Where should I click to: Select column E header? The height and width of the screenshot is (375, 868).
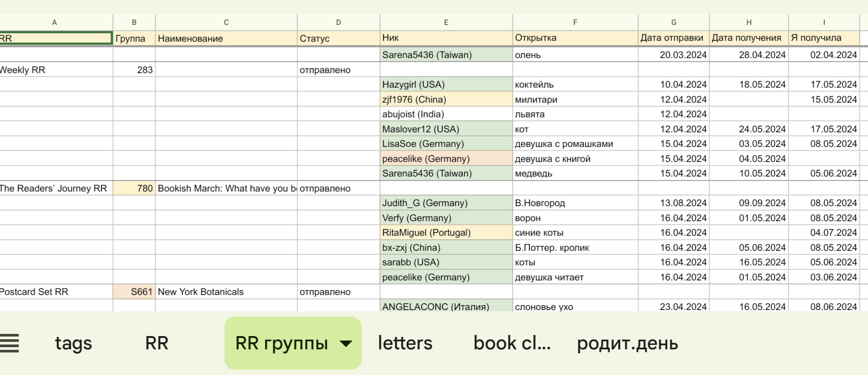click(446, 23)
